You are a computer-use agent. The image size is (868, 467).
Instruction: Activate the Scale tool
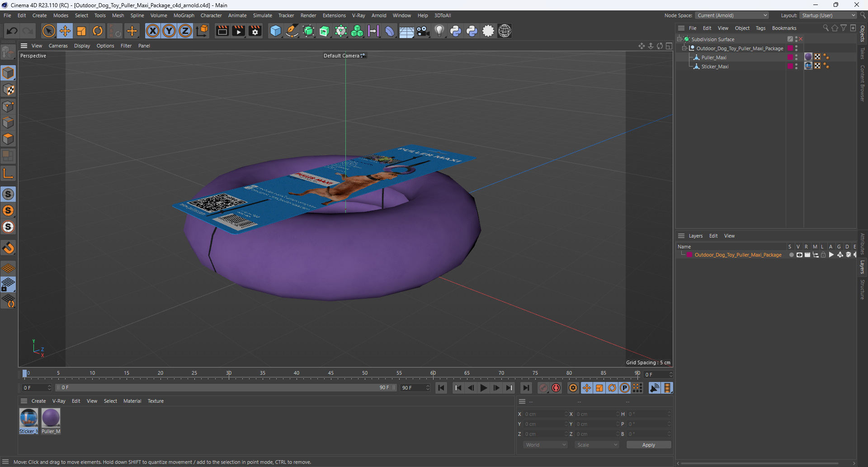pos(81,31)
